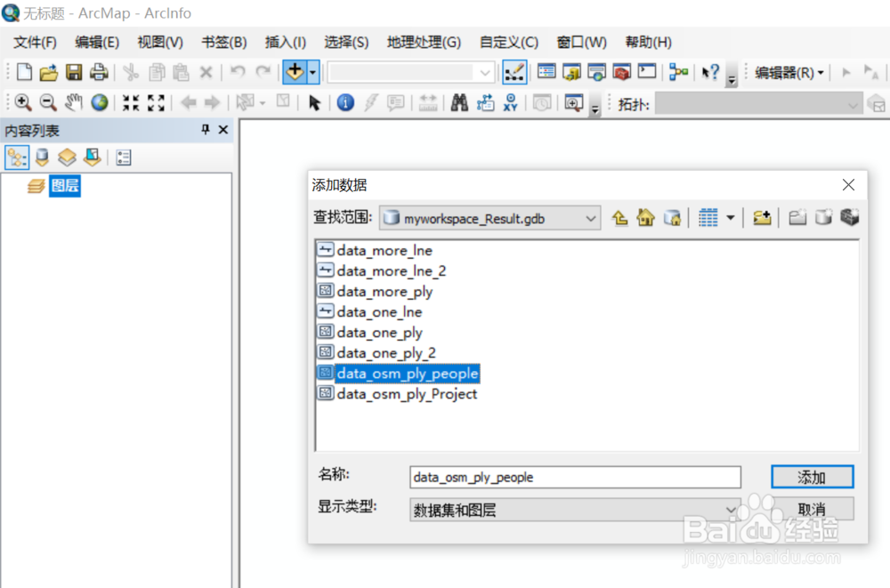Open the Help menu 帮助(H)
This screenshot has height=588, width=890.
pos(649,43)
